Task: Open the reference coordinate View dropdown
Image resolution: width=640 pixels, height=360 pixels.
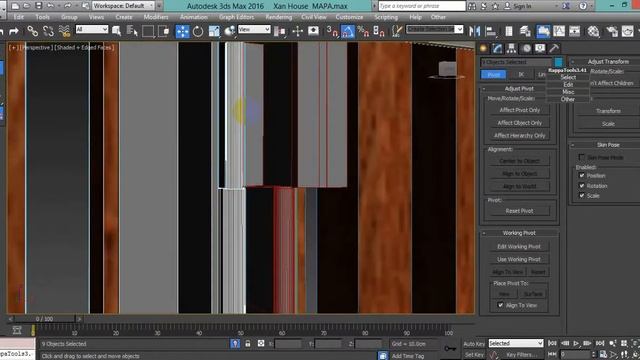Action: (x=254, y=29)
